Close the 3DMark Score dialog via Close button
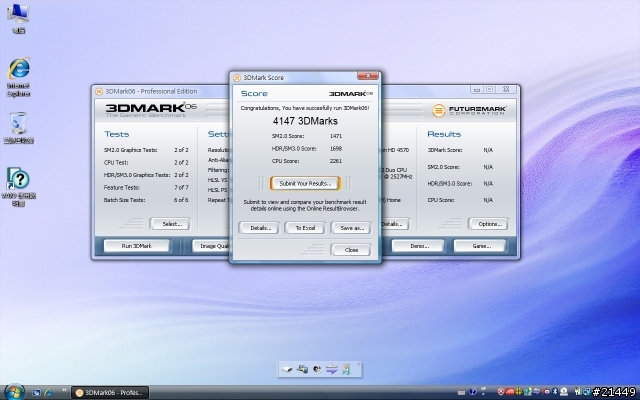Screen dimensions: 640x400 [351, 249]
